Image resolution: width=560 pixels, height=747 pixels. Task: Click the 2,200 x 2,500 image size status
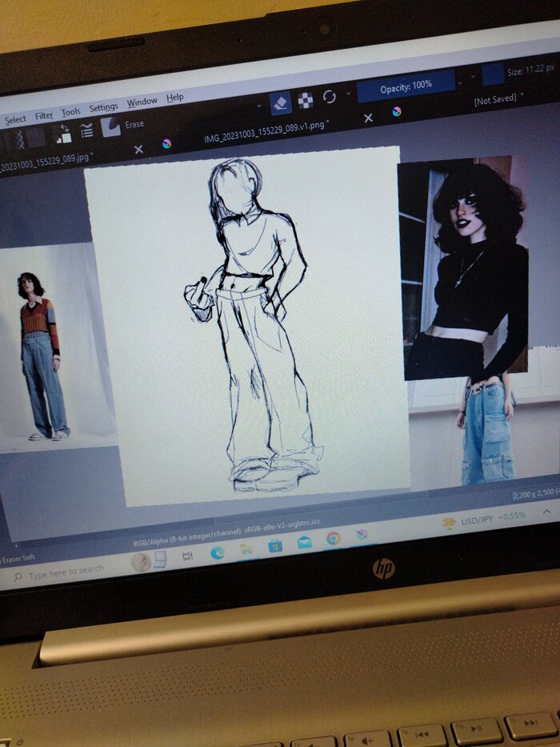(536, 494)
